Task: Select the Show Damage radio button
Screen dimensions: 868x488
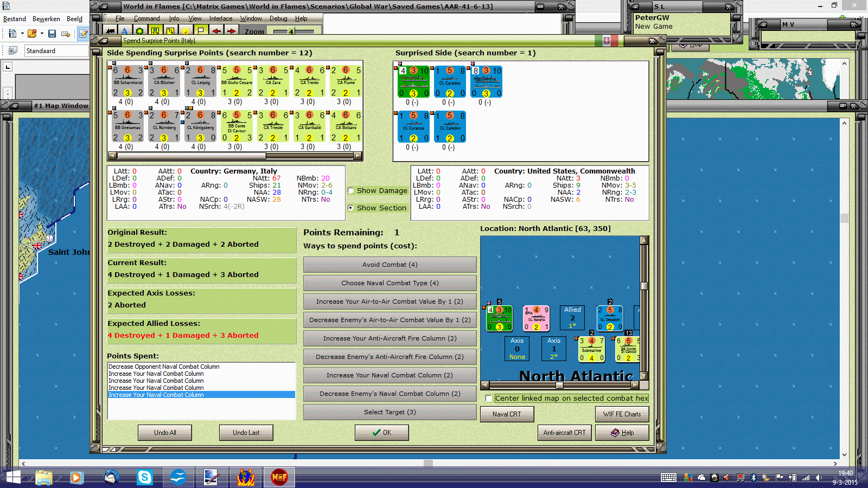Action: [x=351, y=191]
